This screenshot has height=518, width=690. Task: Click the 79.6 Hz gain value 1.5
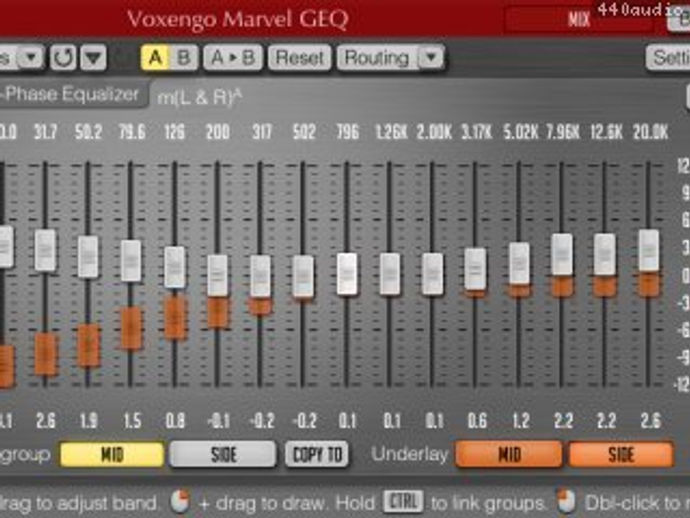(x=132, y=421)
